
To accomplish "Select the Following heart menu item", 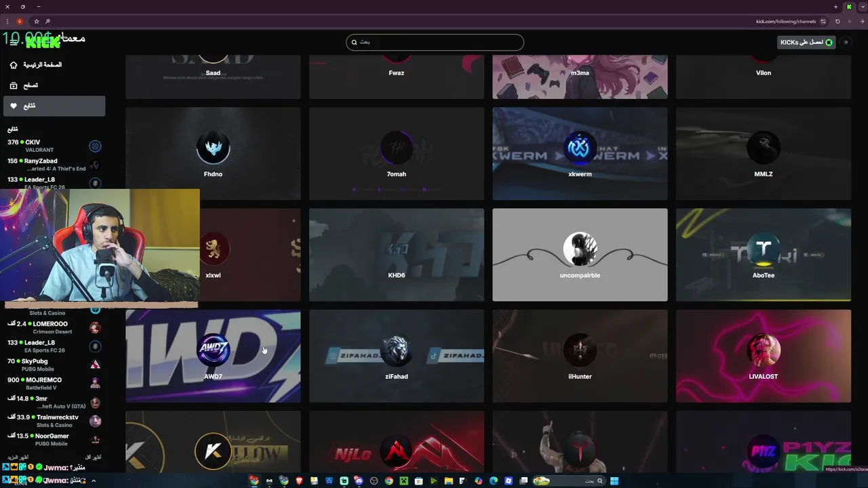I will tap(54, 106).
